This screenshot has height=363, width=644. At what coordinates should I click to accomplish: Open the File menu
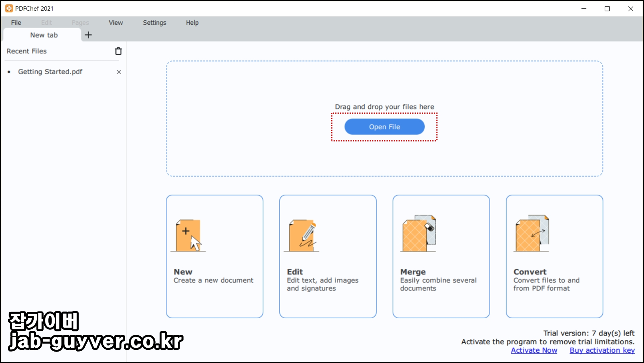tap(16, 23)
